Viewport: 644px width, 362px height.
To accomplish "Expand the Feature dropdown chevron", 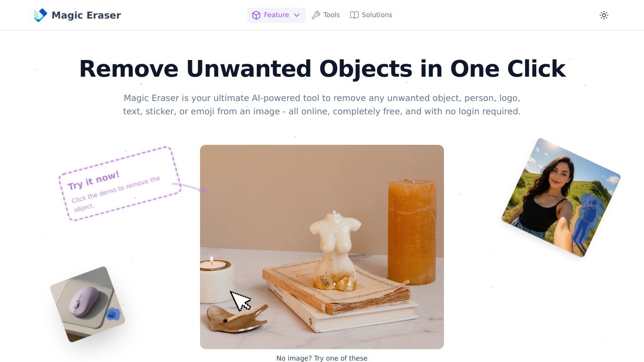I will click(x=297, y=15).
